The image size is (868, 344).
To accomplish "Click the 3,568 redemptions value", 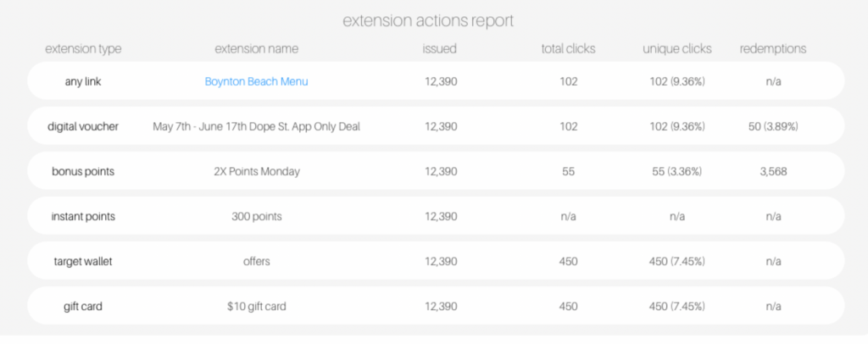I will 773,171.
